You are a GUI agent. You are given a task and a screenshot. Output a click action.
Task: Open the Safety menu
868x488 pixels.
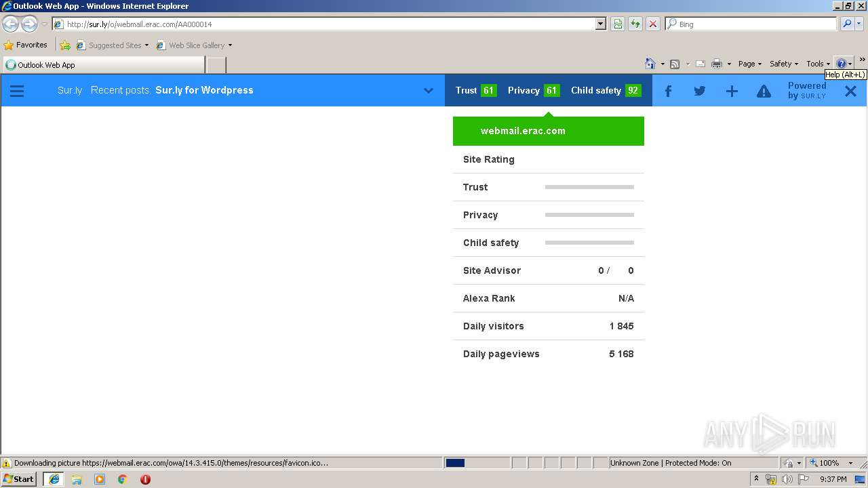point(784,64)
